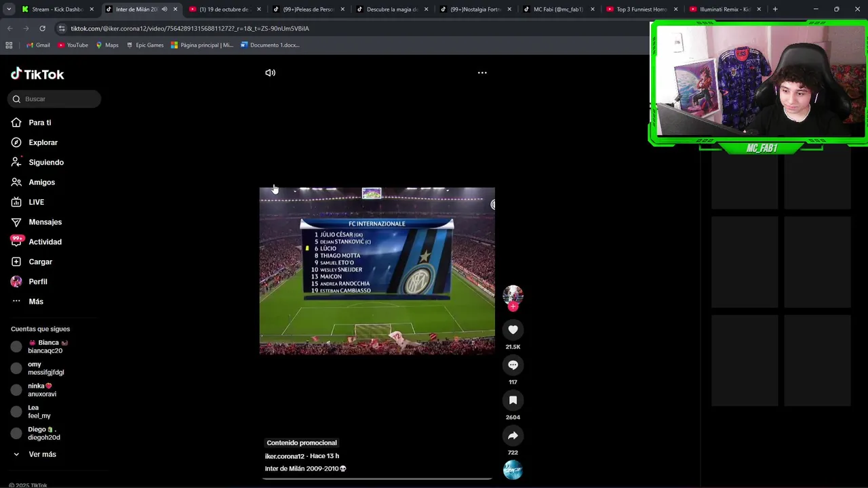Open a new browser tab
This screenshot has height=488, width=868.
(x=775, y=9)
